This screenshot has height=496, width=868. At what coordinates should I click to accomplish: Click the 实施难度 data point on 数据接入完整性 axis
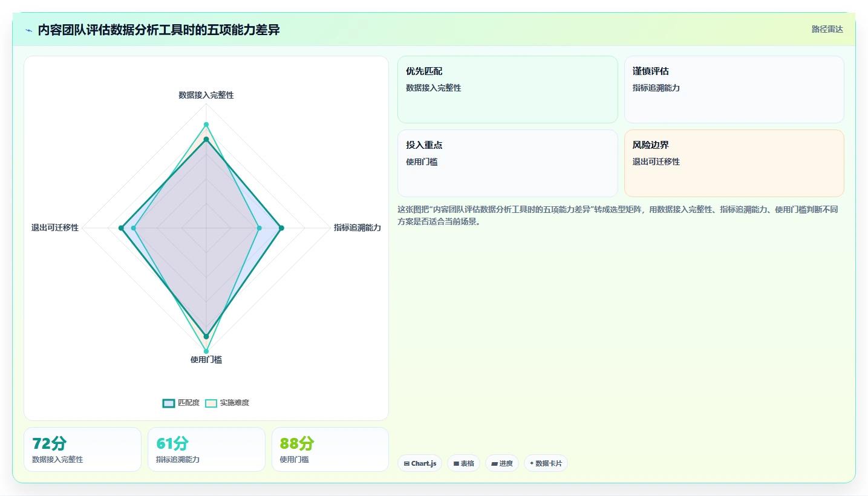(x=206, y=125)
